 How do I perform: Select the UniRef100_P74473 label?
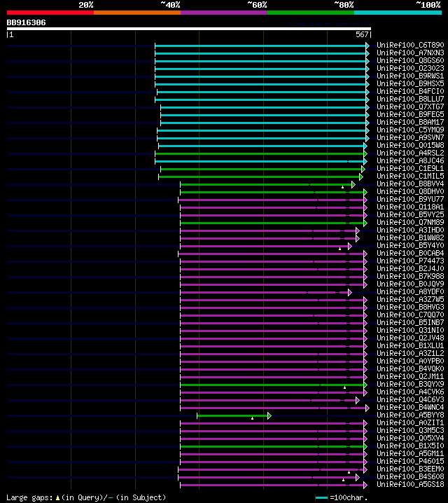click(x=410, y=261)
